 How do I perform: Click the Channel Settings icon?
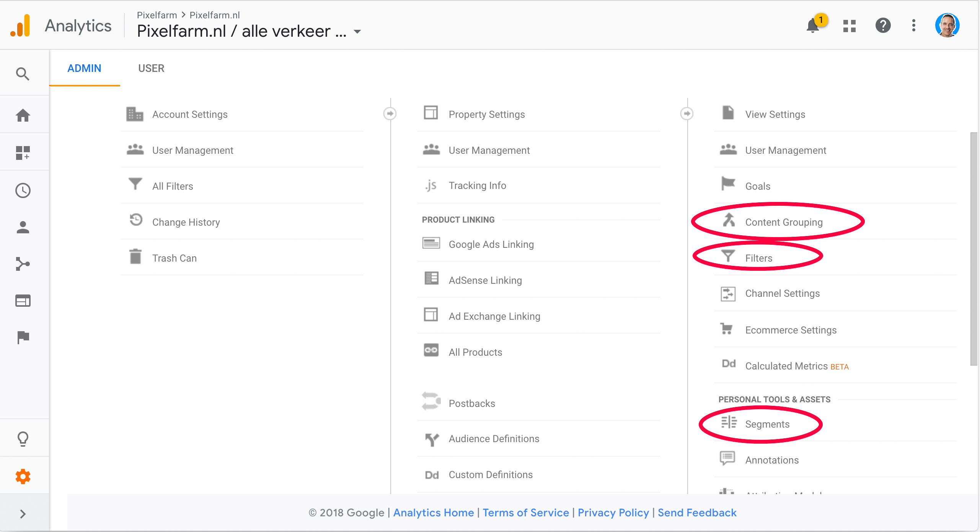(x=728, y=294)
